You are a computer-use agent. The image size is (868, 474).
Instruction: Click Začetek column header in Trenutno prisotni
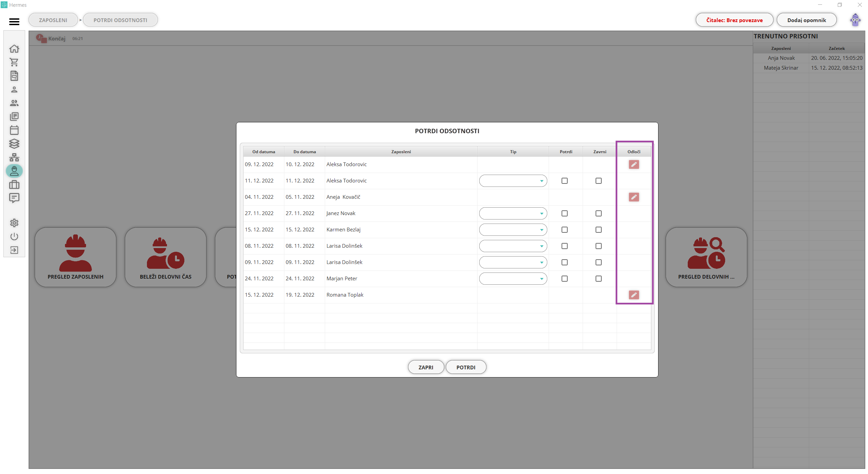[837, 48]
